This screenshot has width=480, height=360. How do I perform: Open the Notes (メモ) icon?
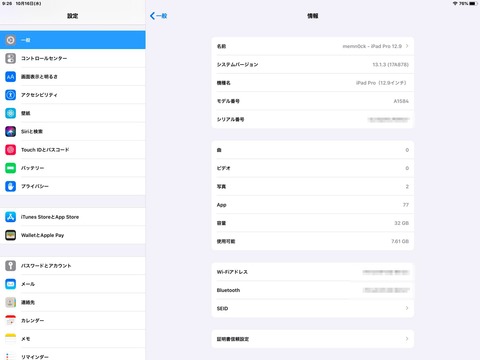[x=10, y=339]
